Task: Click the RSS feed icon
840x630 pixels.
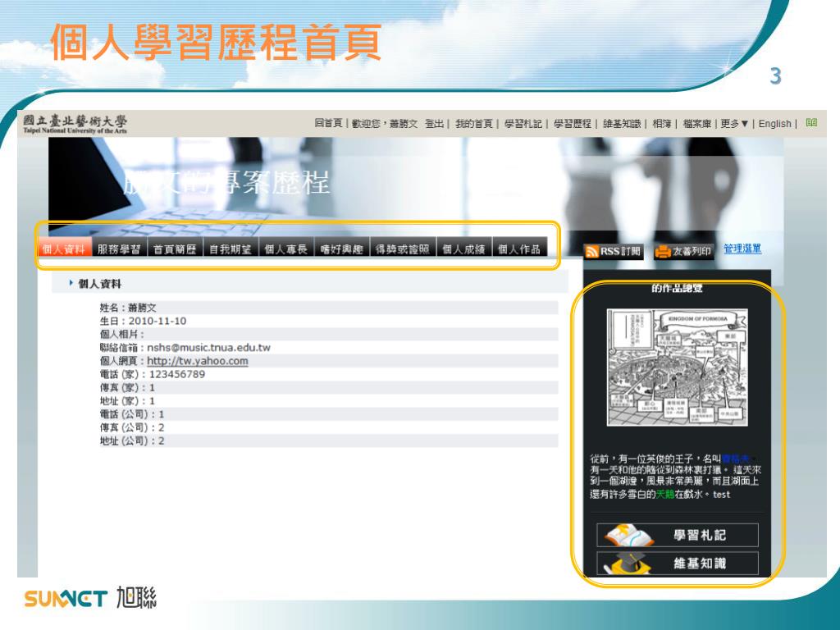Action: [592, 251]
